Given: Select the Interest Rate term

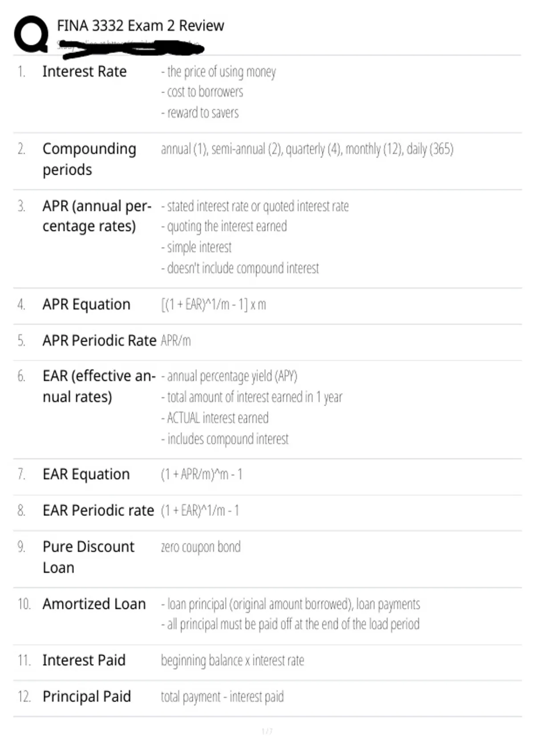Looking at the screenshot, I should click(x=85, y=71).
